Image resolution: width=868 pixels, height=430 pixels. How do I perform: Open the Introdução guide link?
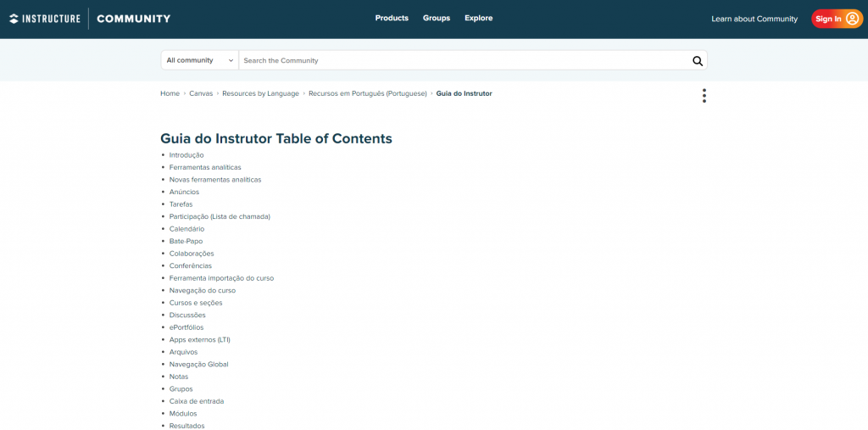click(186, 155)
